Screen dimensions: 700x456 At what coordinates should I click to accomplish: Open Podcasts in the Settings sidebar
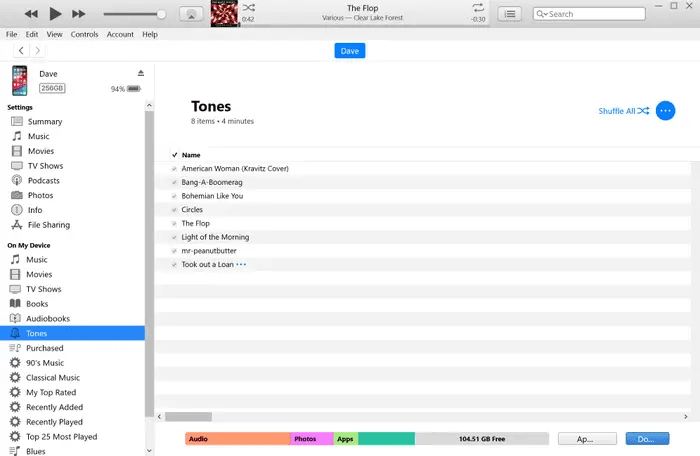tap(44, 181)
